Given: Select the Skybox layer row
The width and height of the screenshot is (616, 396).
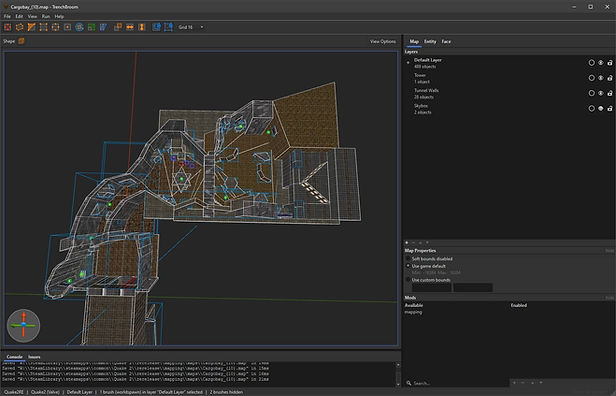Looking at the screenshot, I should click(509, 109).
